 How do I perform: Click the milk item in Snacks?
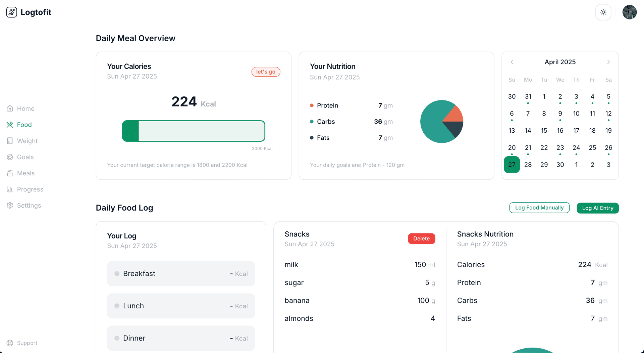pyautogui.click(x=360, y=265)
